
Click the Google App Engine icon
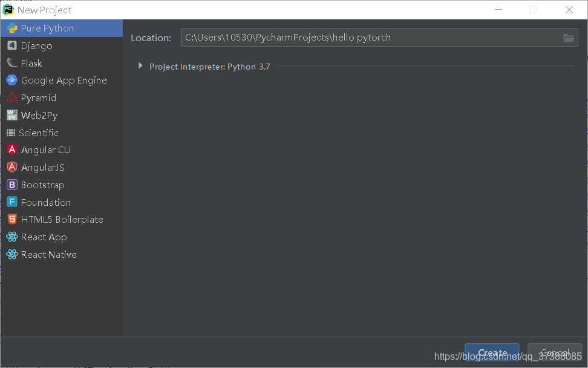[x=12, y=80]
